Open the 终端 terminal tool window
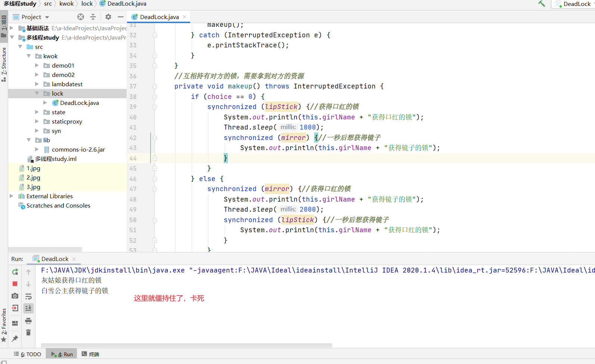The height and width of the screenshot is (364, 595). coord(90,354)
